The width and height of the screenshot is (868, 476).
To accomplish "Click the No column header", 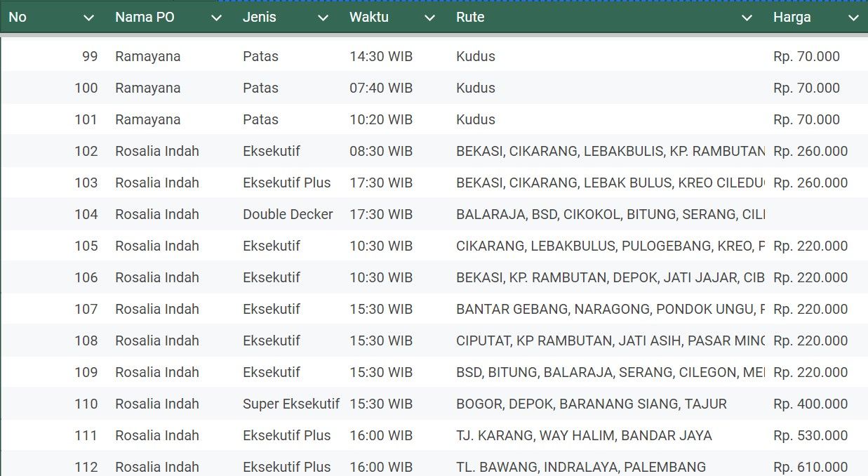I will tap(15, 17).
